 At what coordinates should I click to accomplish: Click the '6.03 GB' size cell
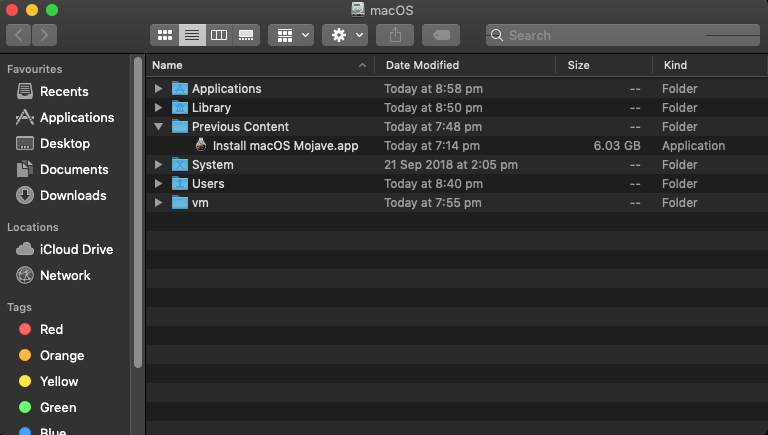click(617, 145)
